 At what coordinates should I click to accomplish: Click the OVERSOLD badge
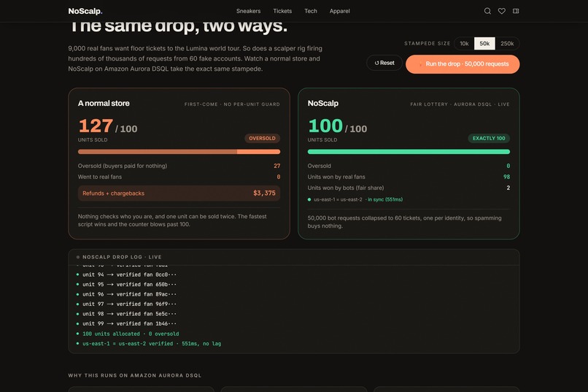pyautogui.click(x=262, y=139)
